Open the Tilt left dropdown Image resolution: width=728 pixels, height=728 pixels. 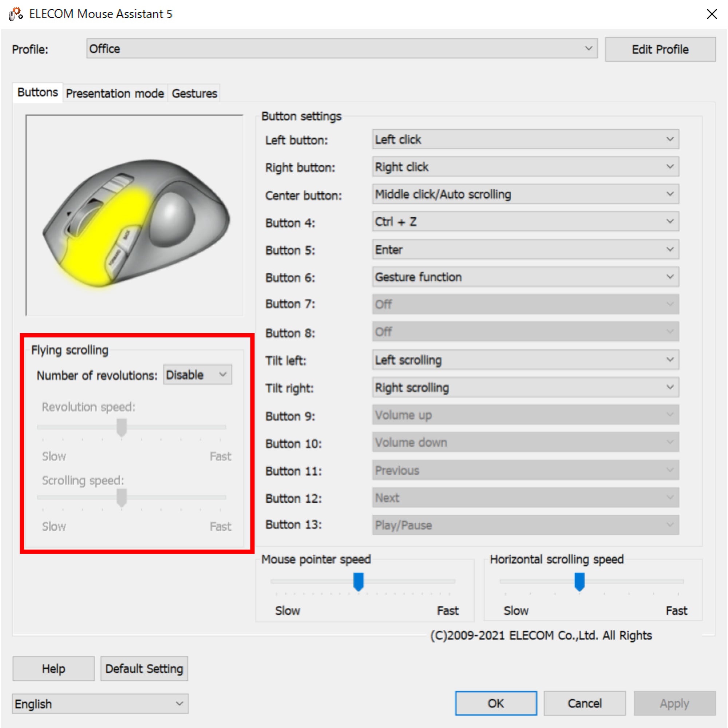click(526, 360)
